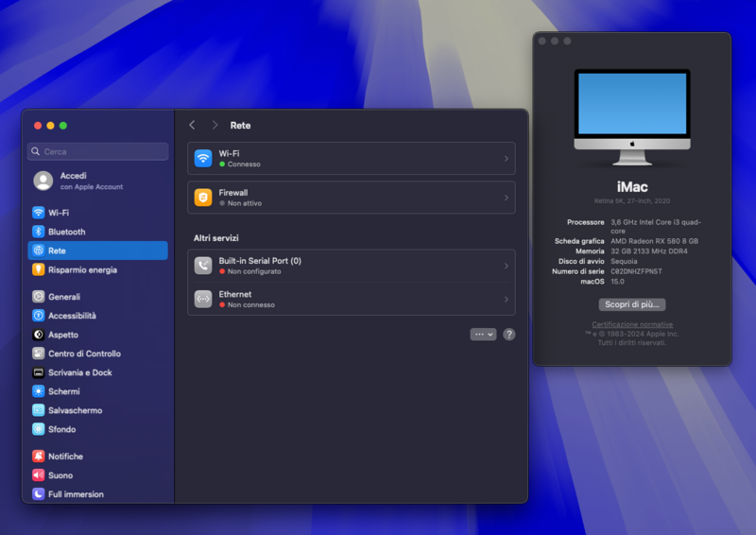
Task: Select Sfondo label in the sidebar
Action: tap(61, 429)
